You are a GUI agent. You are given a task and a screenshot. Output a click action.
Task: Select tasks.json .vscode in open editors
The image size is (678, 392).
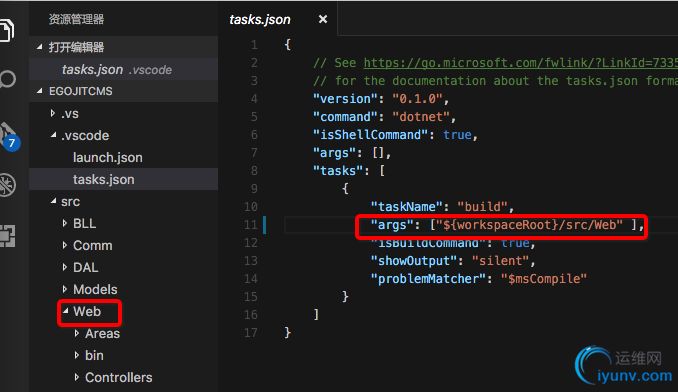pyautogui.click(x=117, y=69)
